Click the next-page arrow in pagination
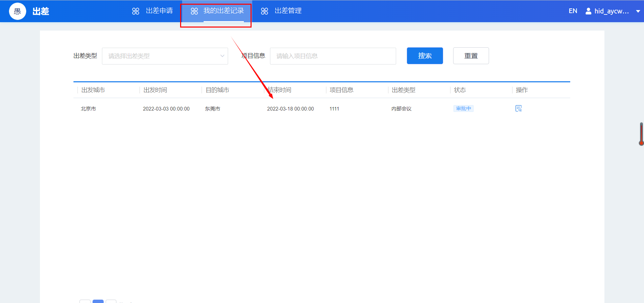The width and height of the screenshot is (644, 303). coord(111,301)
